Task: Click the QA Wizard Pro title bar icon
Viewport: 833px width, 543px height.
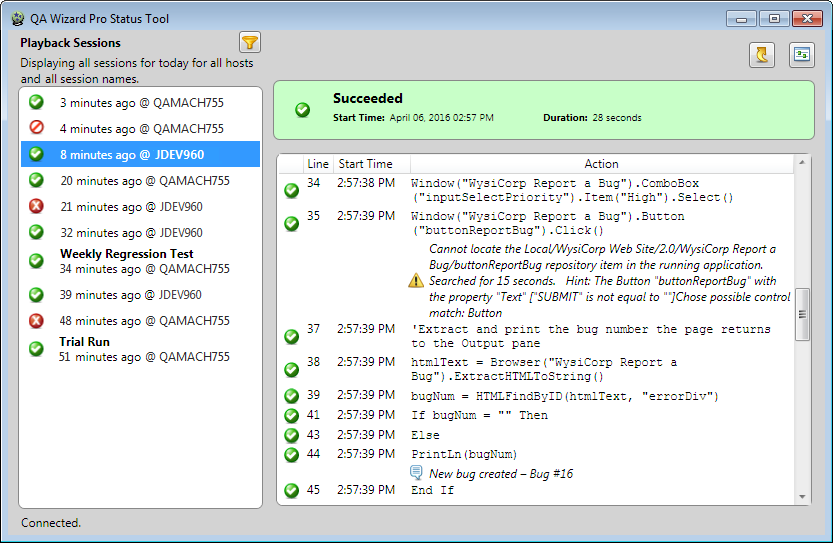Action: [17, 18]
